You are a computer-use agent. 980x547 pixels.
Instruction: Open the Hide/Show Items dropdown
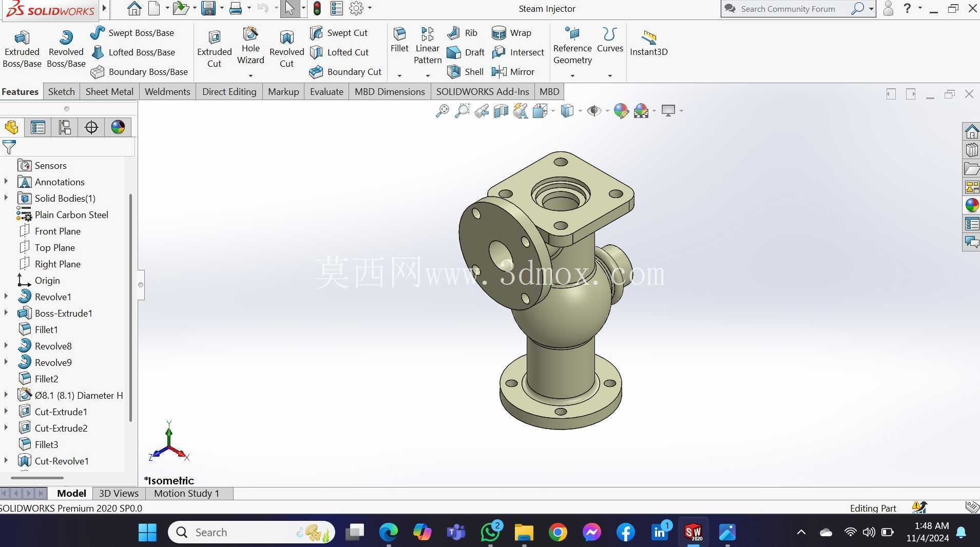click(607, 111)
